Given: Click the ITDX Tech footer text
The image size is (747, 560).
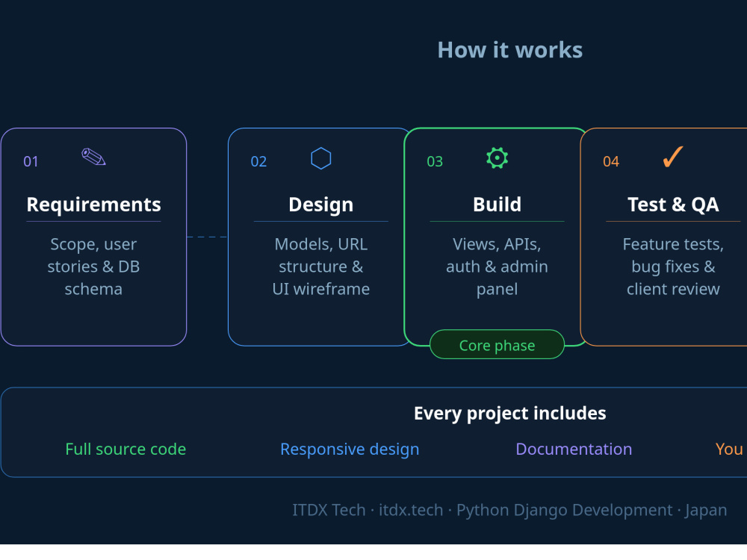Looking at the screenshot, I should coord(509,510).
